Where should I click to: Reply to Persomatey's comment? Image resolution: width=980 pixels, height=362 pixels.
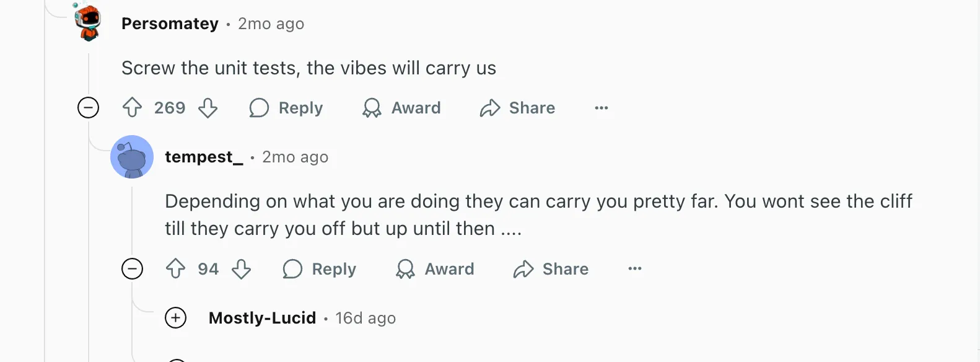point(286,107)
